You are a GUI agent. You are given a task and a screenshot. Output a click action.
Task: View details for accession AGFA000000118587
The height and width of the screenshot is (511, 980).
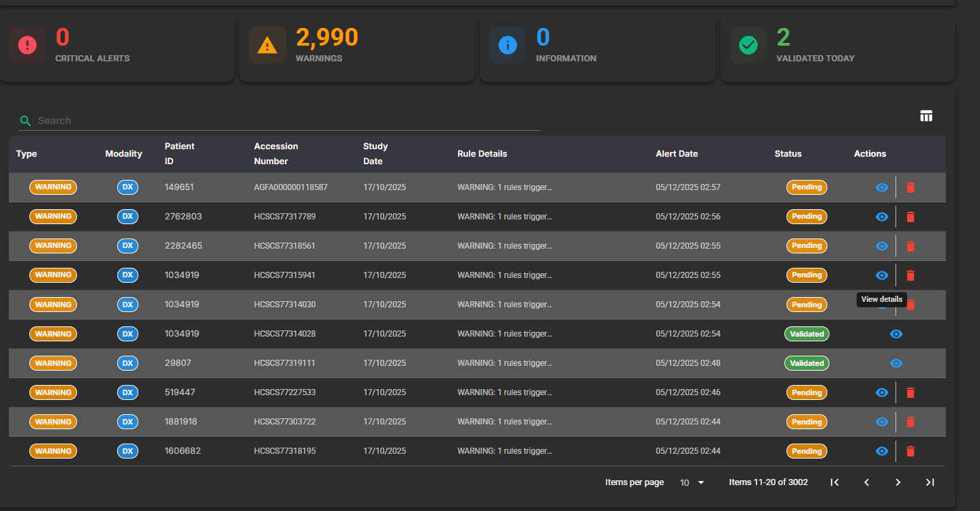[x=882, y=187]
